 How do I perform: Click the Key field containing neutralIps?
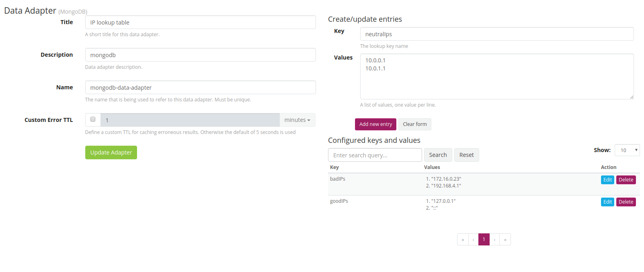click(496, 34)
